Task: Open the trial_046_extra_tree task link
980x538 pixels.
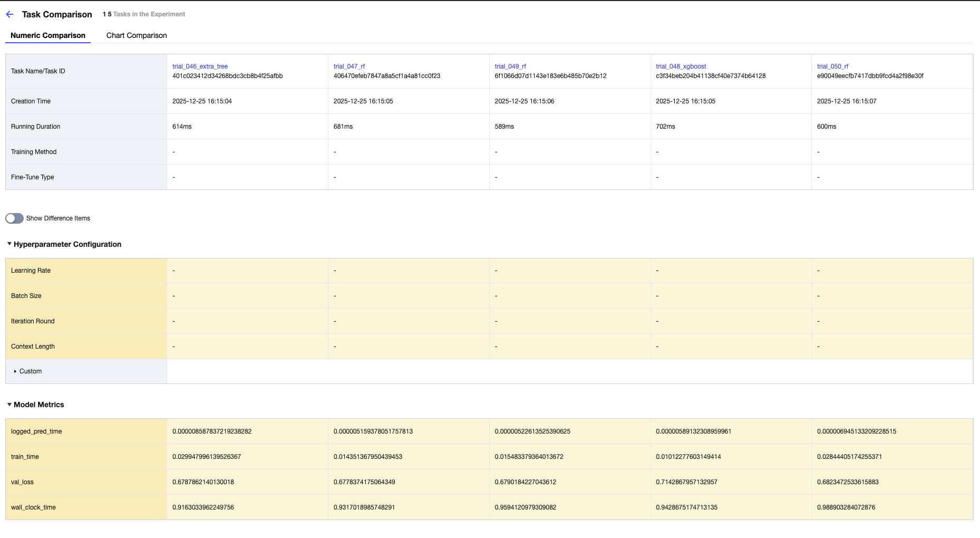Action: (x=200, y=66)
